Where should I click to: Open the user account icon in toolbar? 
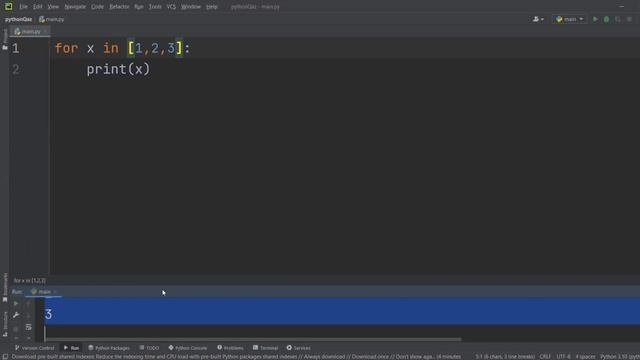point(538,19)
